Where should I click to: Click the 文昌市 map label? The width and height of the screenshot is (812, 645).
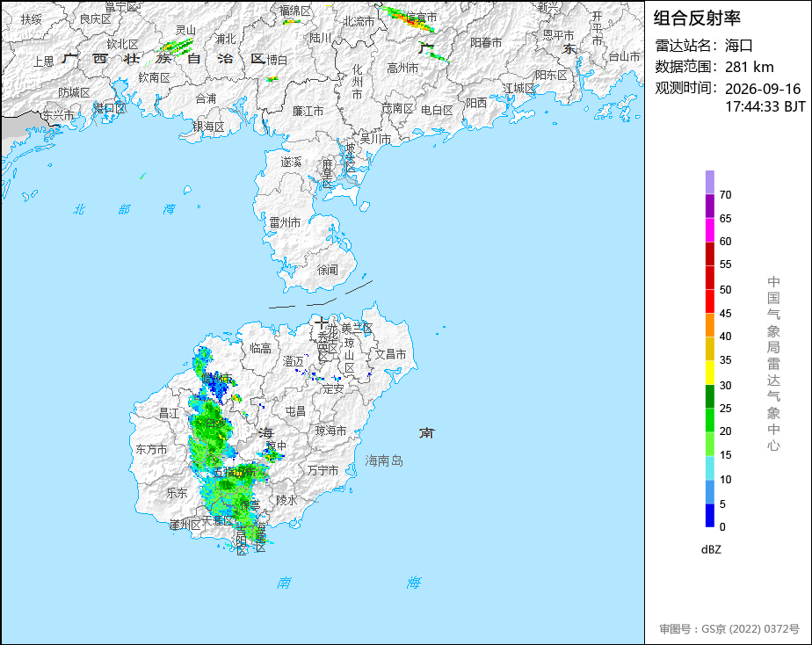tap(390, 354)
